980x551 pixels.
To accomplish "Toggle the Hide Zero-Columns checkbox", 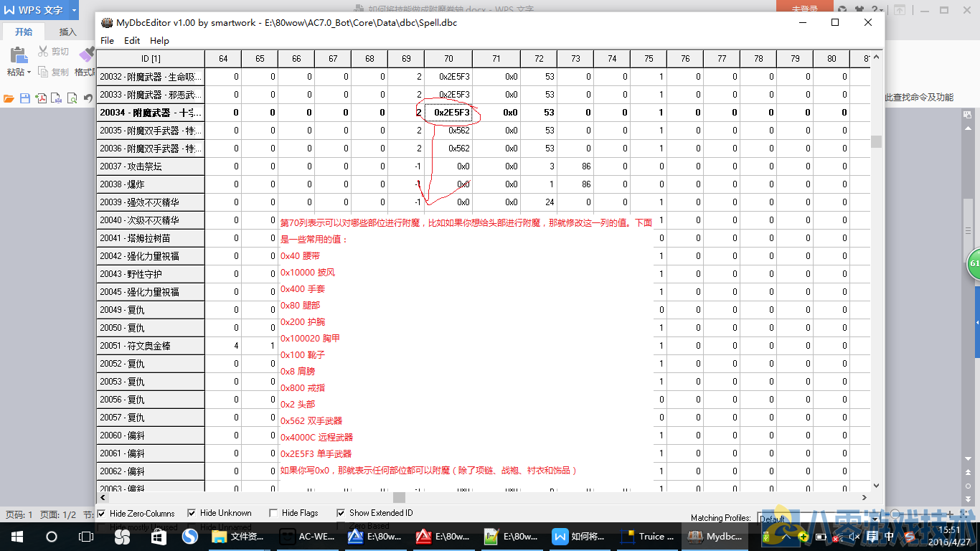I will pyautogui.click(x=101, y=513).
